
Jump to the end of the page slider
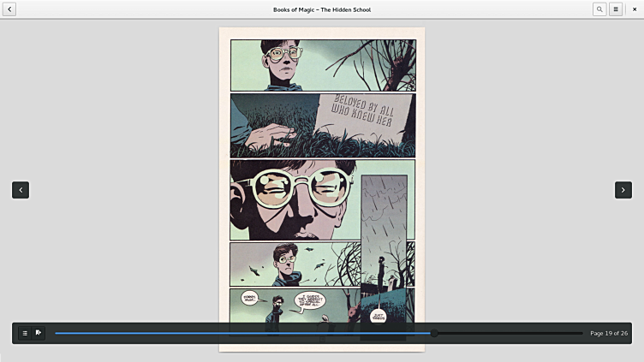tap(581, 333)
